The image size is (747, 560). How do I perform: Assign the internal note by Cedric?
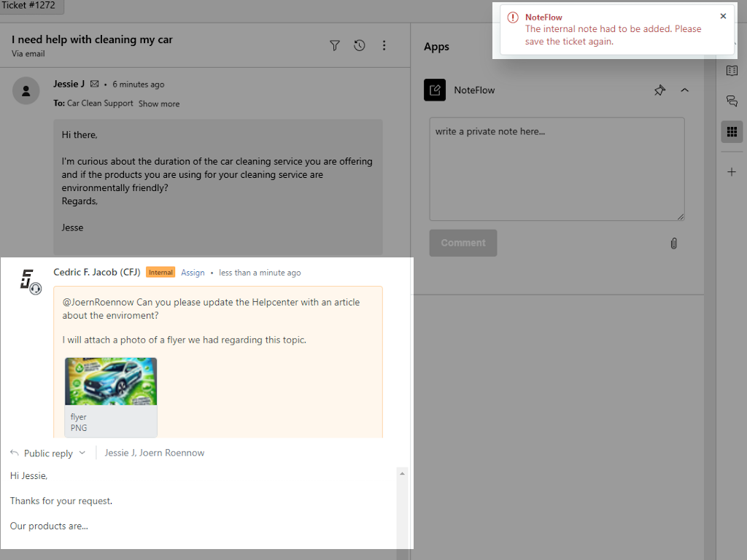coord(193,272)
